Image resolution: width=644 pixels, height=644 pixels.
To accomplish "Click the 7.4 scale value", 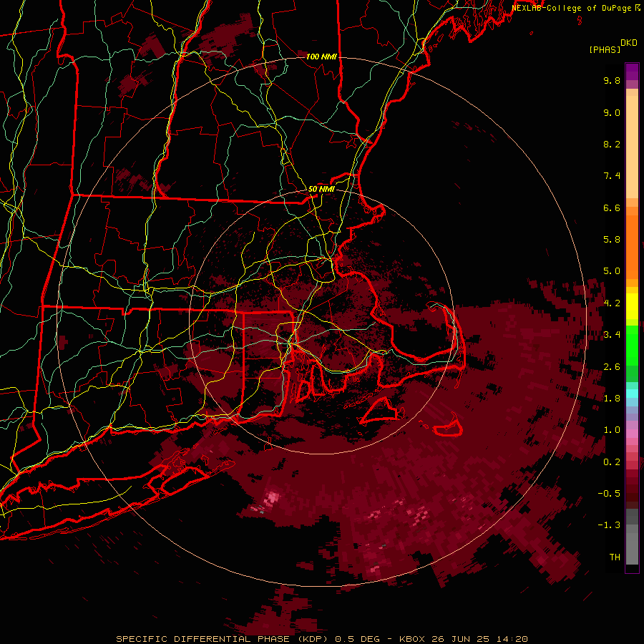I will (612, 176).
